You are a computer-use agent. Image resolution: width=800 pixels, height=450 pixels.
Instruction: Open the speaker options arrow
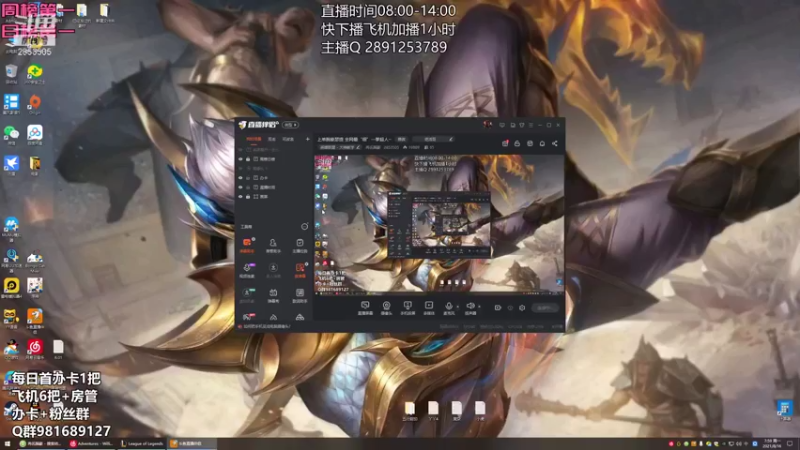479,307
